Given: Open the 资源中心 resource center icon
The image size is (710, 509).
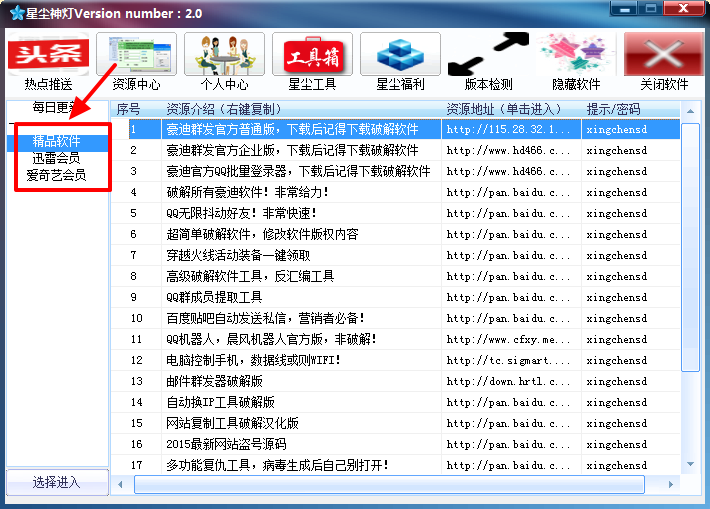Looking at the screenshot, I should pyautogui.click(x=136, y=54).
